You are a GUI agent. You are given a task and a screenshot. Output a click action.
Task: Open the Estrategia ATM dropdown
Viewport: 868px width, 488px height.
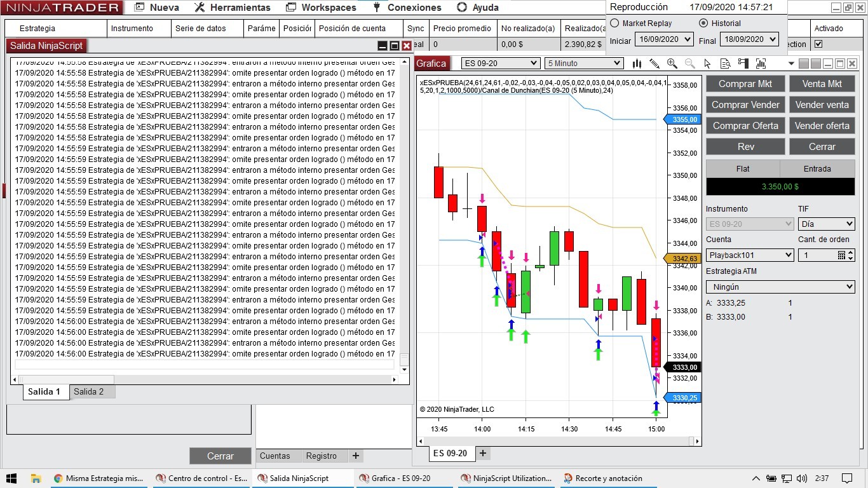[x=780, y=287]
